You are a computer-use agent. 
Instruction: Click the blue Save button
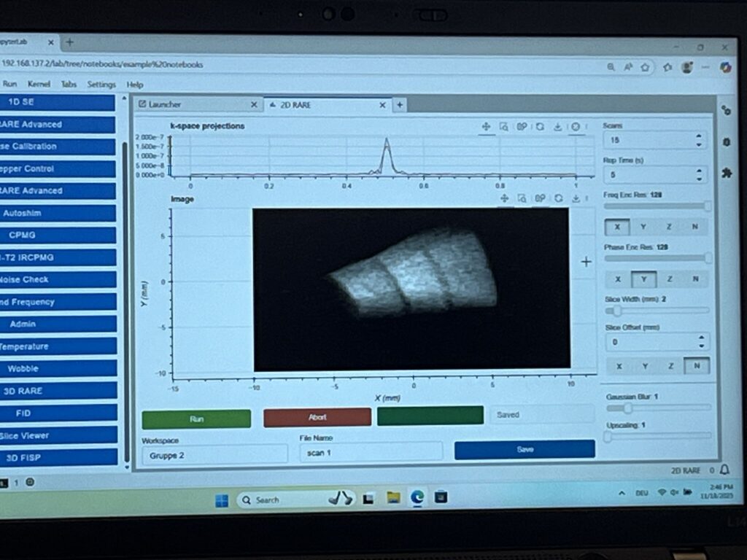pyautogui.click(x=525, y=450)
